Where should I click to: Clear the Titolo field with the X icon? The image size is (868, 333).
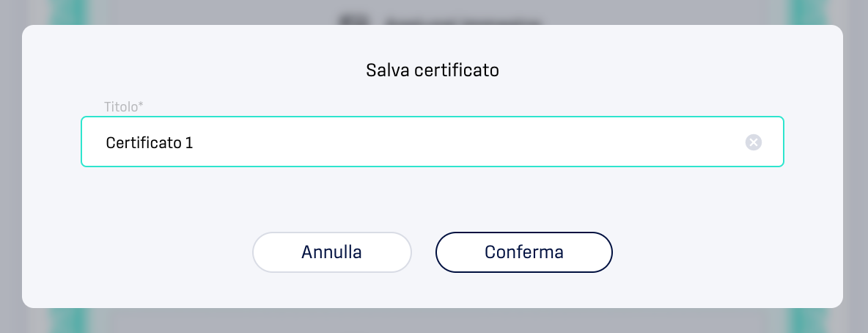(x=754, y=142)
